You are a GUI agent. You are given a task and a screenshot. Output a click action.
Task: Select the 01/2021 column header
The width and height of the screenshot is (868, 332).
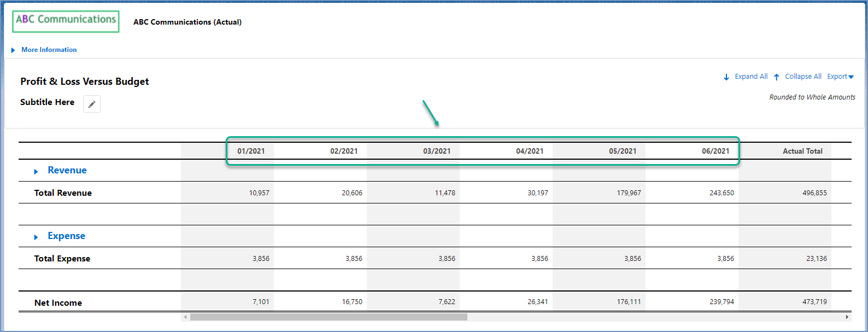251,152
